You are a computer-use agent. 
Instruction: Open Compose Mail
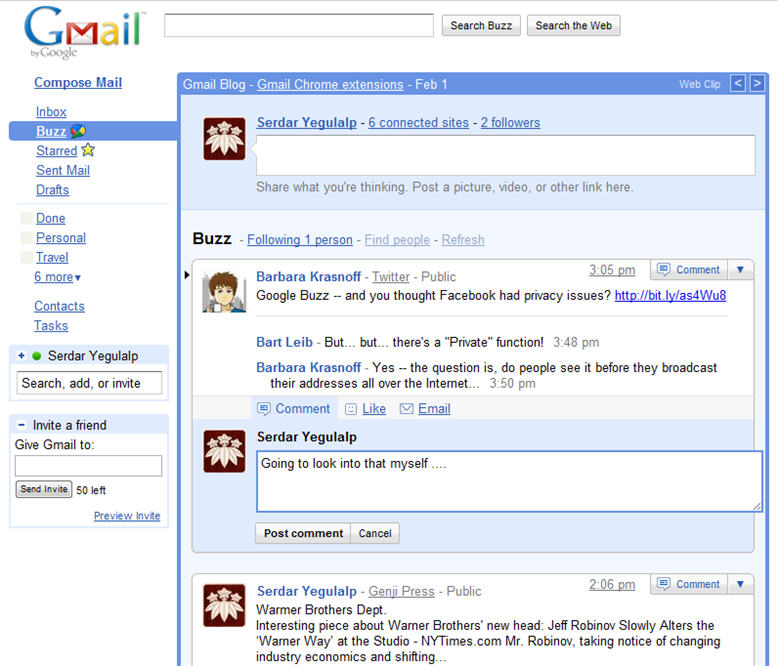coord(78,82)
